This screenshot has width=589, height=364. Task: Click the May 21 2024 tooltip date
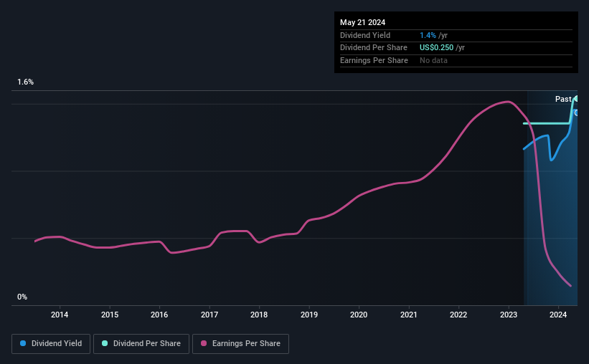click(x=362, y=22)
